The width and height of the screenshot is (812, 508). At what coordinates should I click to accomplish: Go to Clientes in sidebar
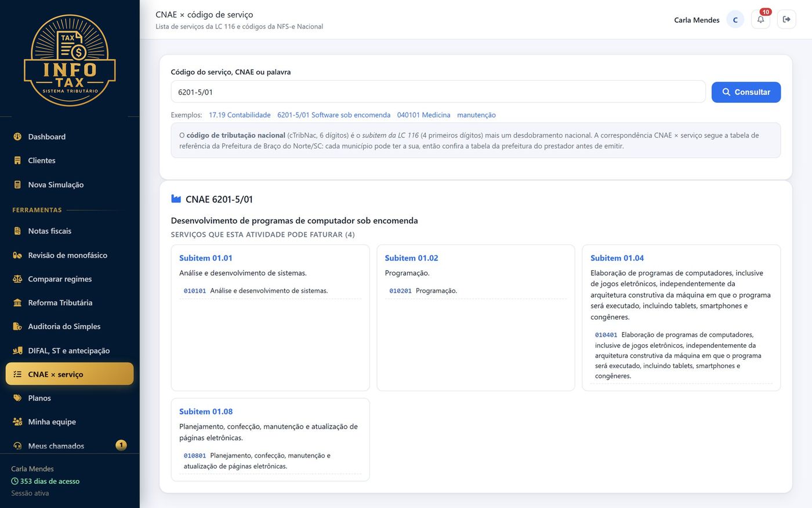coord(70,161)
